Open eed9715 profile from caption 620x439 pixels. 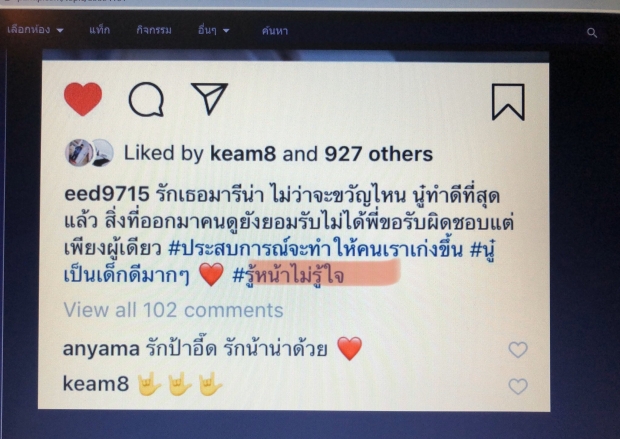tap(106, 194)
